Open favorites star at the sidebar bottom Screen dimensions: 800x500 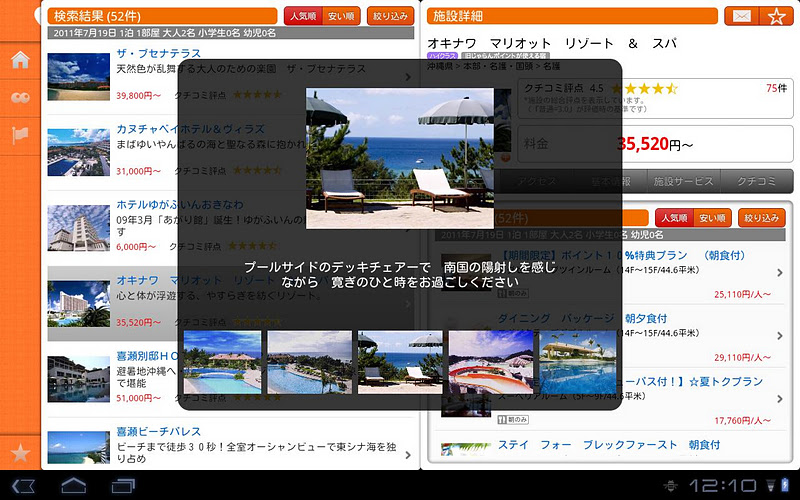[x=20, y=453]
